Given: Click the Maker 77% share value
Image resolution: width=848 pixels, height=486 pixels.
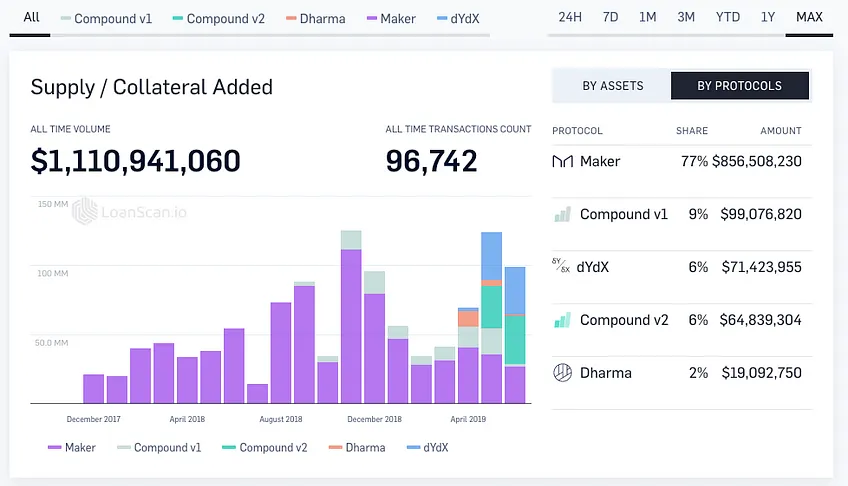Looking at the screenshot, I should point(694,161).
